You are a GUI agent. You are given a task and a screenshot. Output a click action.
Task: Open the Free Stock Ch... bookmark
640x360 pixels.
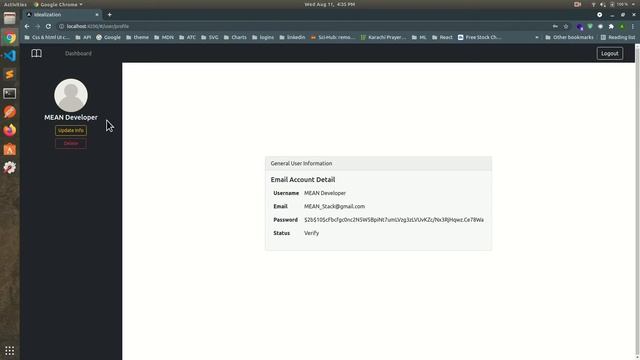tap(479, 37)
